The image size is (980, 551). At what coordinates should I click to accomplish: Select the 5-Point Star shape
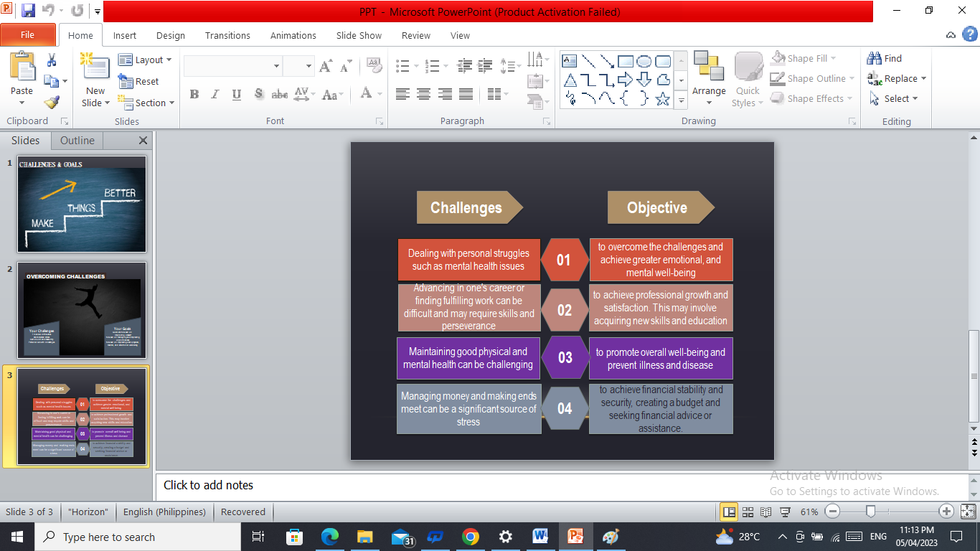[663, 98]
